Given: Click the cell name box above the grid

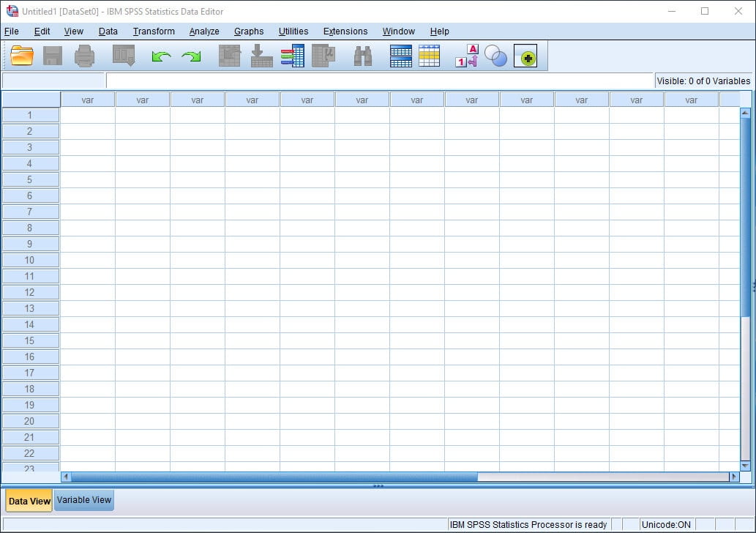Looking at the screenshot, I should click(53, 81).
